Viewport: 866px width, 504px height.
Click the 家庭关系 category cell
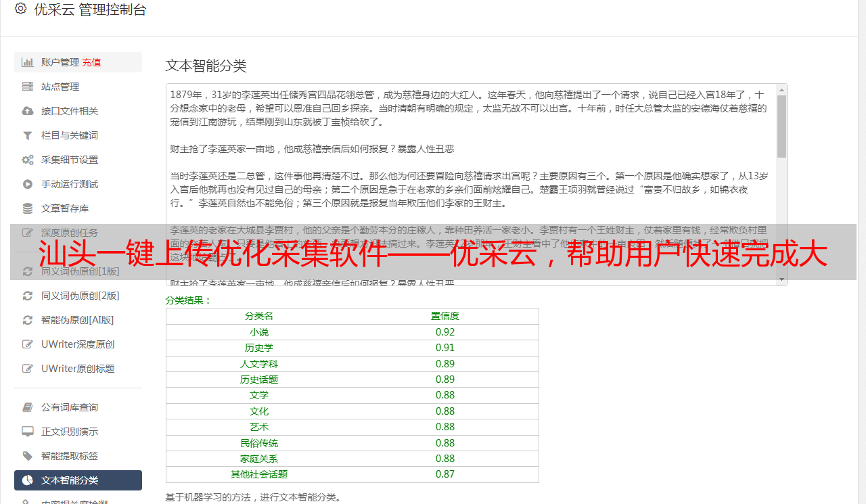click(x=259, y=459)
